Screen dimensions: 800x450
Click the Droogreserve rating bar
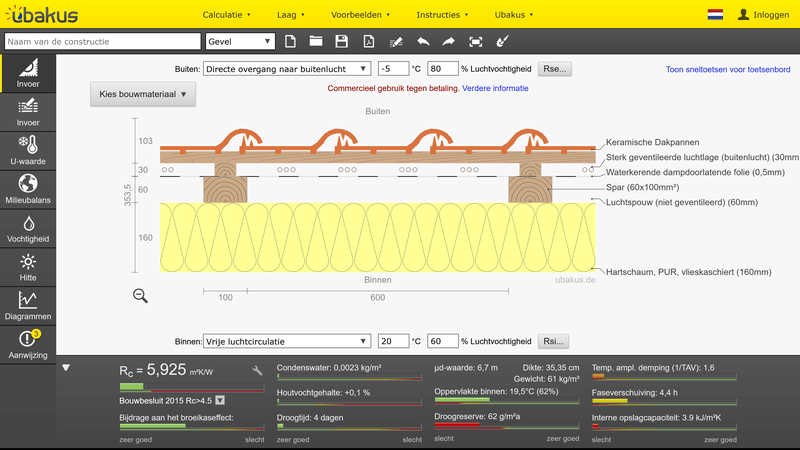coord(507,426)
